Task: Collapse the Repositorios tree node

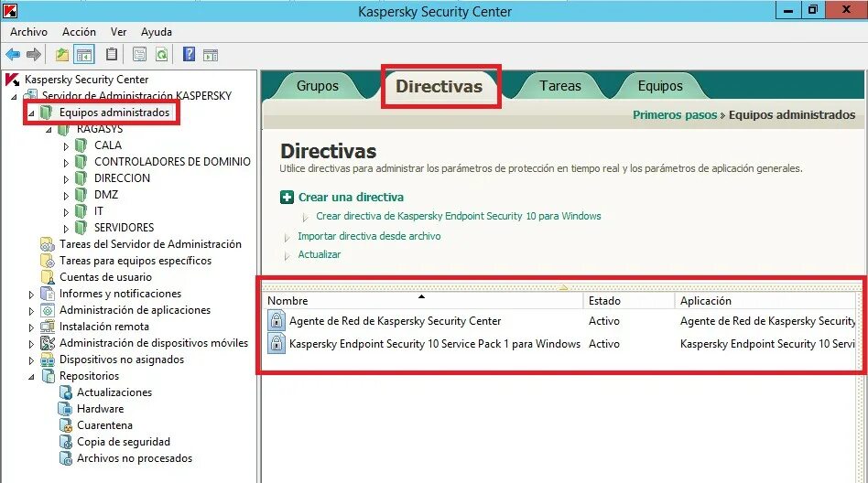Action: coord(31,377)
